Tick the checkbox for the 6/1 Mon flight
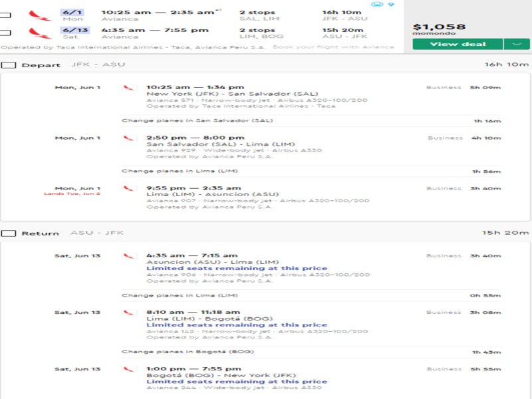Image resolution: width=532 pixels, height=399 pixels. pos(5,15)
